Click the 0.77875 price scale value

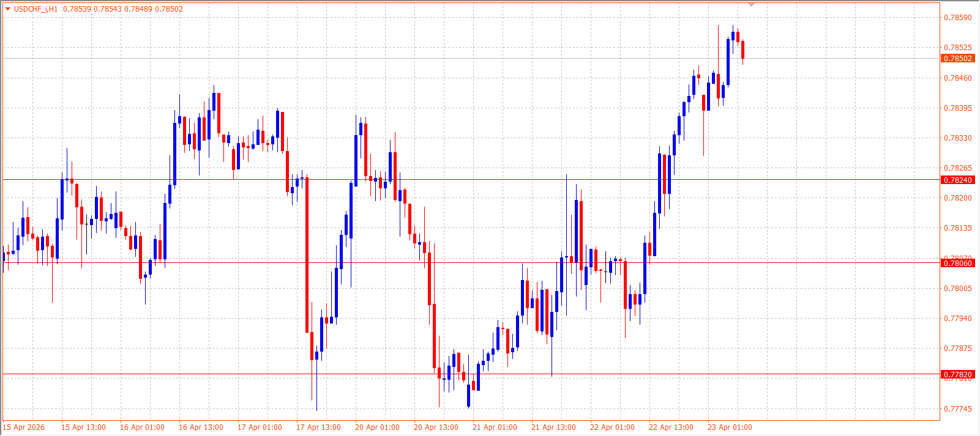pyautogui.click(x=957, y=349)
